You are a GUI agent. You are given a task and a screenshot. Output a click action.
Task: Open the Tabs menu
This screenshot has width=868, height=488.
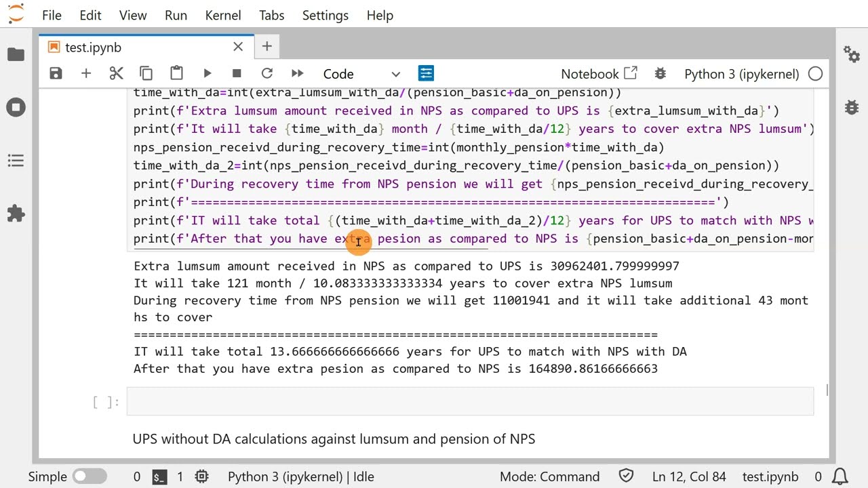(x=271, y=15)
